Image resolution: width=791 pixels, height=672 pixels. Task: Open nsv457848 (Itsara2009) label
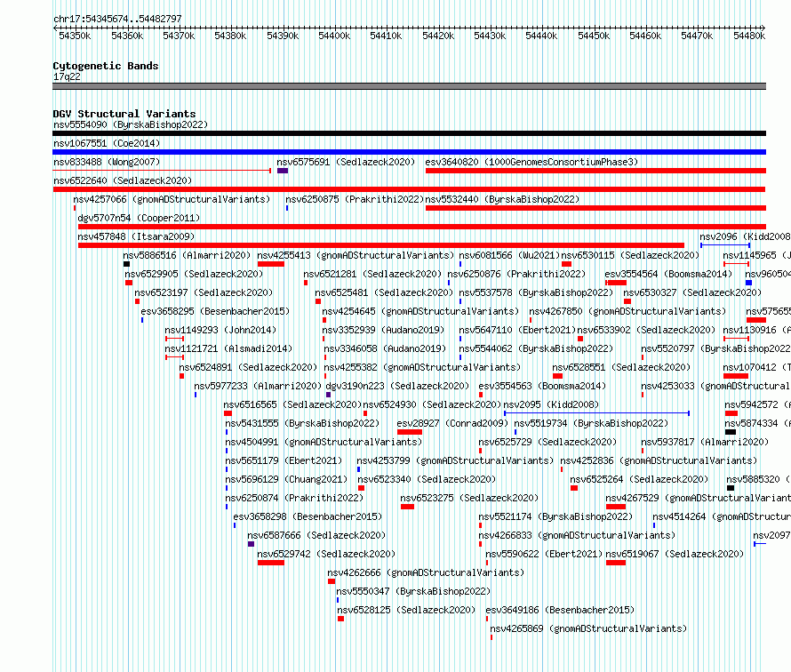[136, 236]
